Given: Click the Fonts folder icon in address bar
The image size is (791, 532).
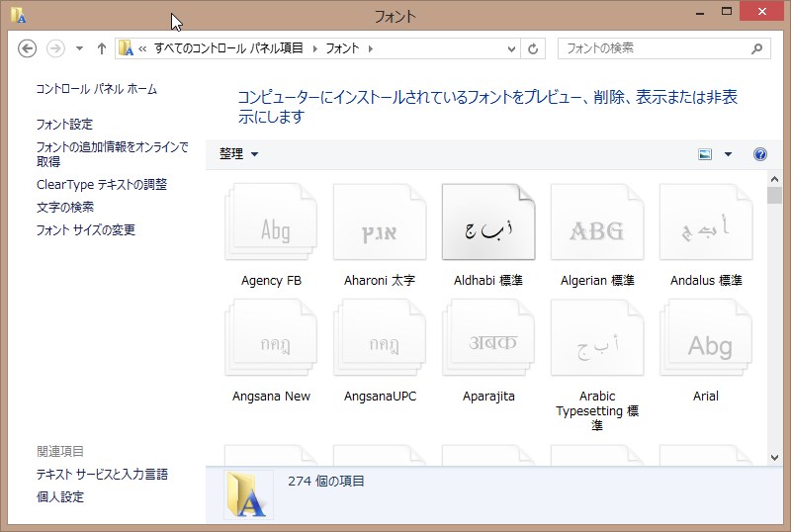Looking at the screenshot, I should click(x=126, y=48).
